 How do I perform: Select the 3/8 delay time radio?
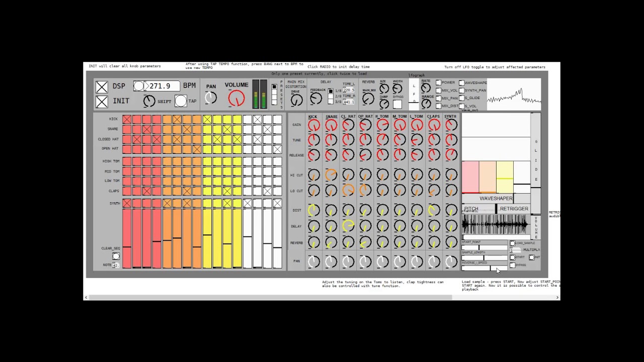(x=331, y=102)
